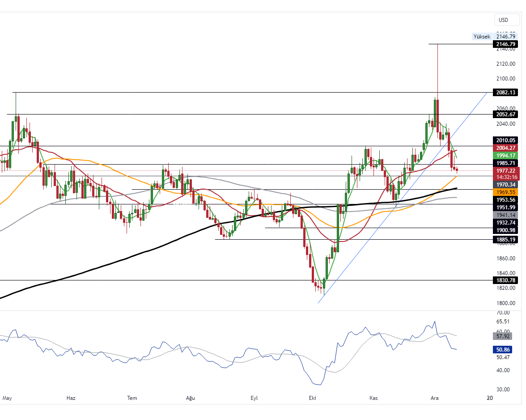Click the 1830.78 support level label
This screenshot has height=420, width=526.
click(505, 280)
